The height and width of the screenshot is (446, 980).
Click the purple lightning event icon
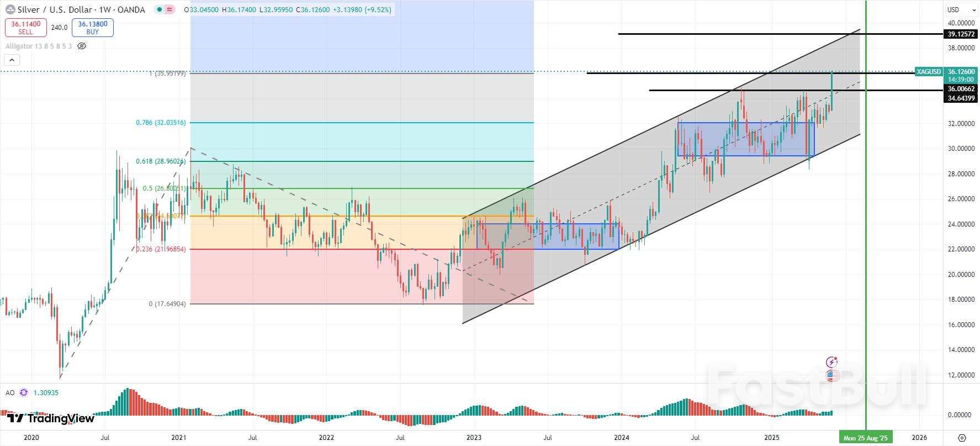831,362
